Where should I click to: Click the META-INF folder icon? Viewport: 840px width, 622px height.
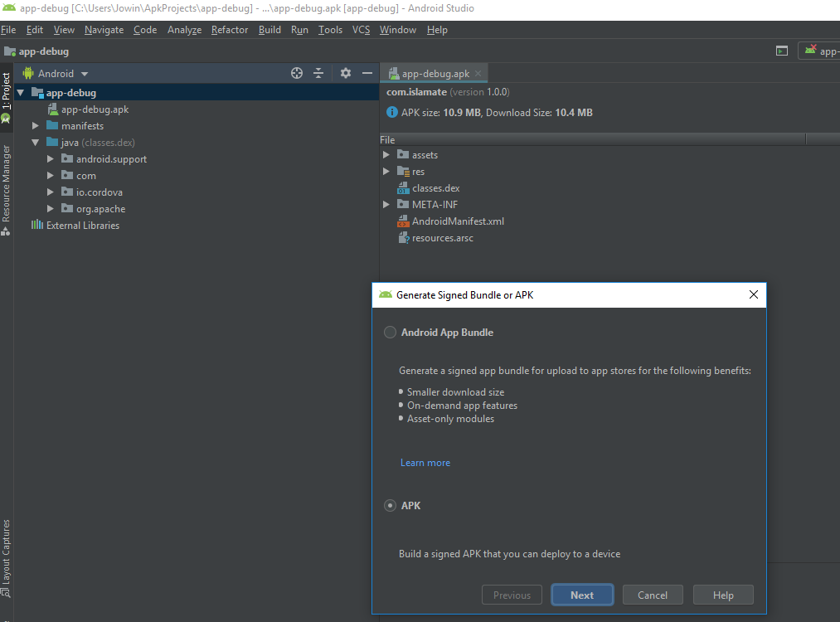(x=403, y=204)
